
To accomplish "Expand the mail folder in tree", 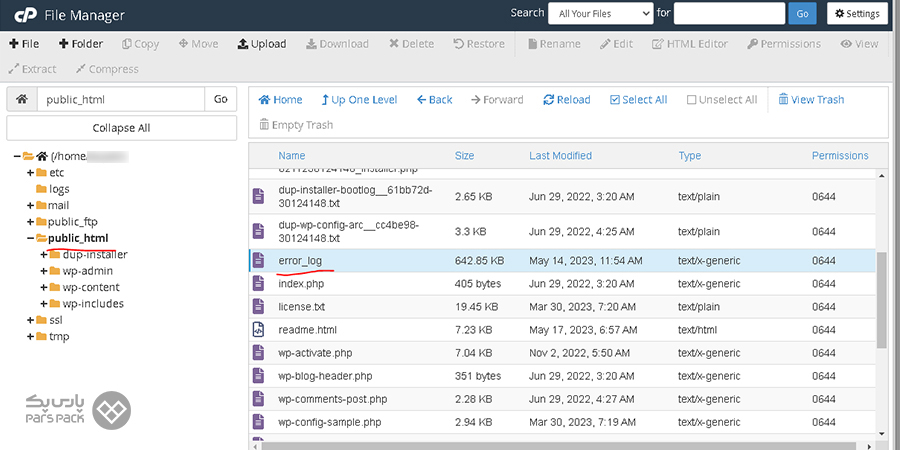I will point(30,205).
